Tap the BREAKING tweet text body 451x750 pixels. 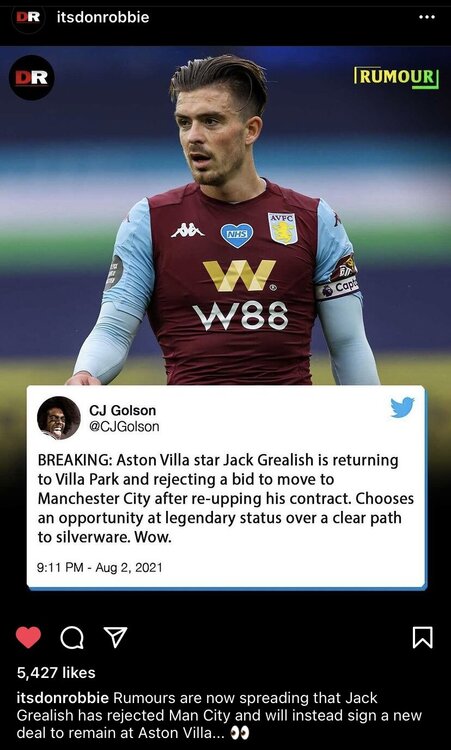coord(225,499)
